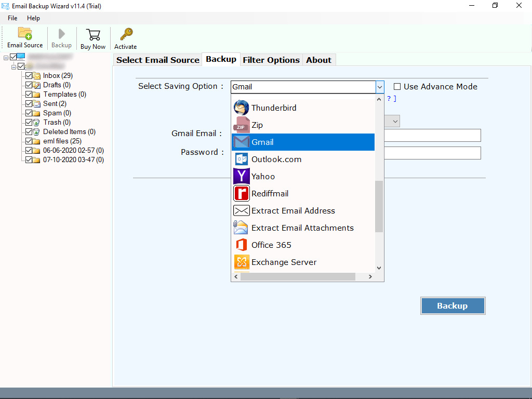Pick Yahoo as the backup destination
Screen dimensions: 532x399
(263, 176)
